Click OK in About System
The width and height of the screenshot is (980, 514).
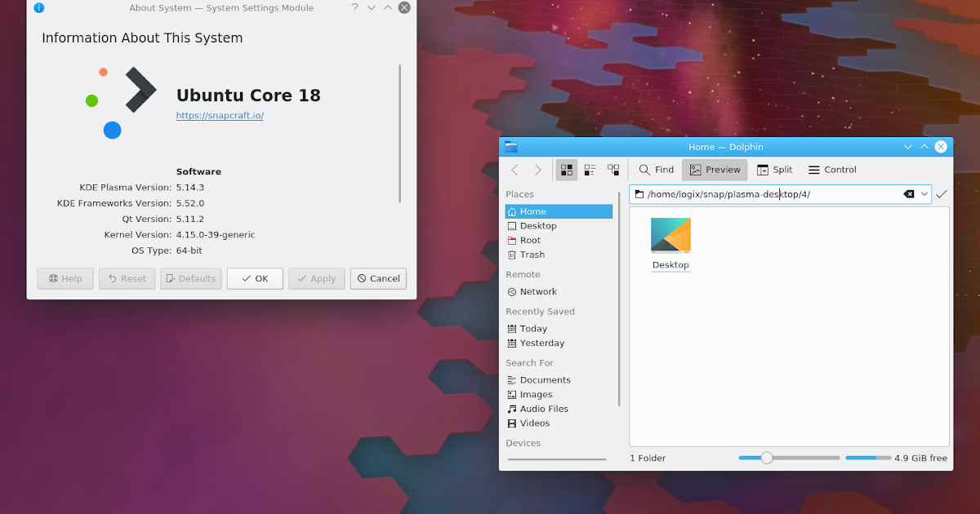point(255,278)
